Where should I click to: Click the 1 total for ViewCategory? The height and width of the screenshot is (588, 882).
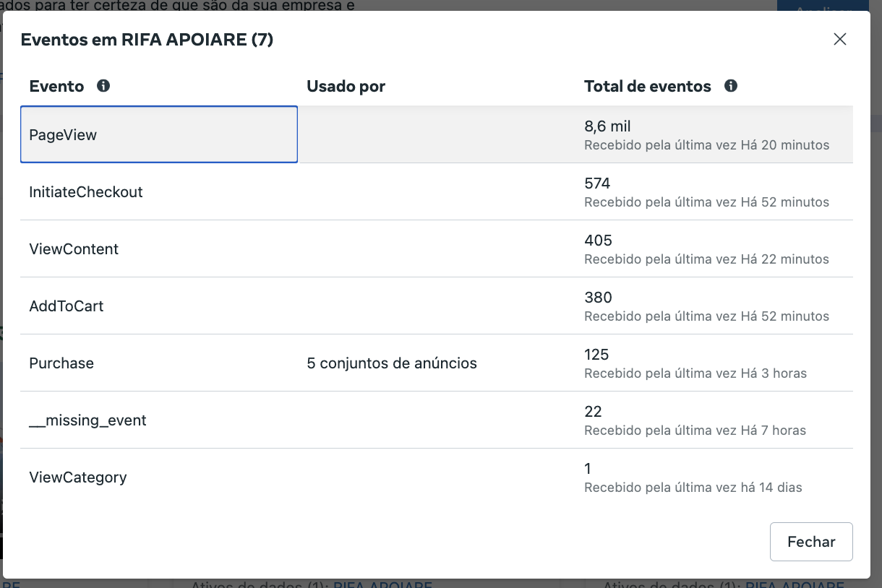pos(588,469)
